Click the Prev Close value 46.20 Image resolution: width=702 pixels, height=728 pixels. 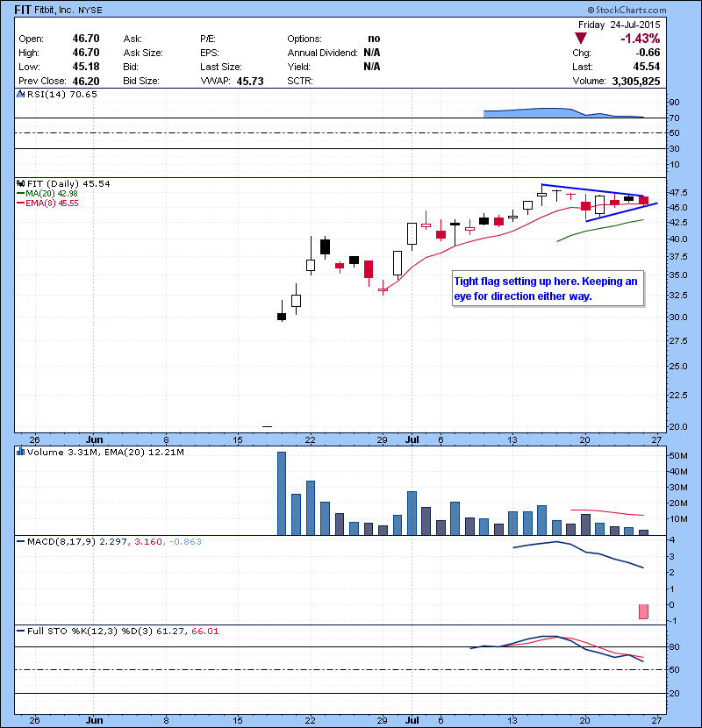pos(86,81)
